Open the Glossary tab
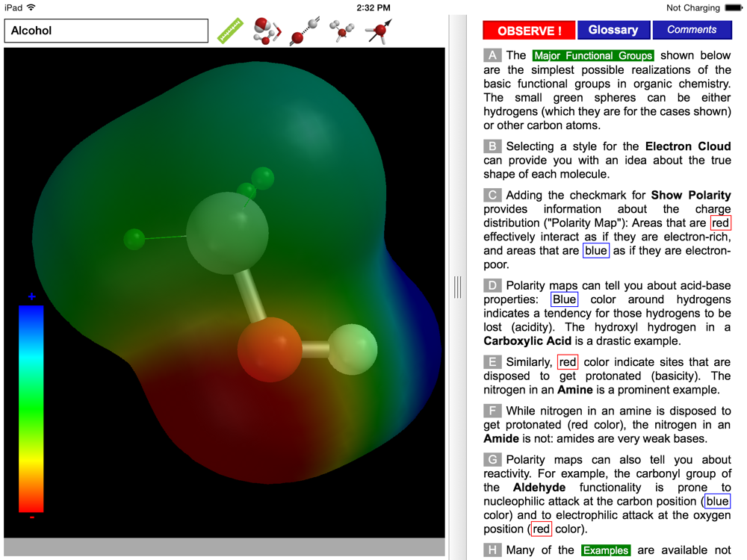The width and height of the screenshot is (747, 560). click(613, 30)
